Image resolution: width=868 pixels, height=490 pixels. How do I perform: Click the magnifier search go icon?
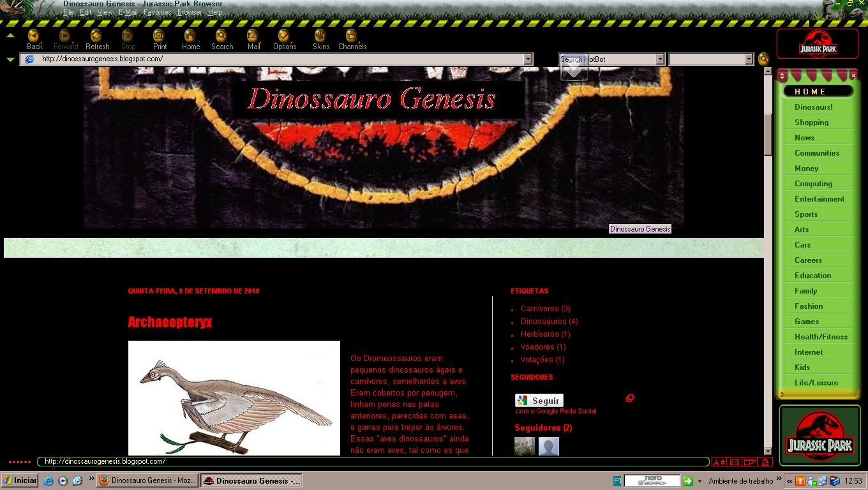pyautogui.click(x=763, y=59)
